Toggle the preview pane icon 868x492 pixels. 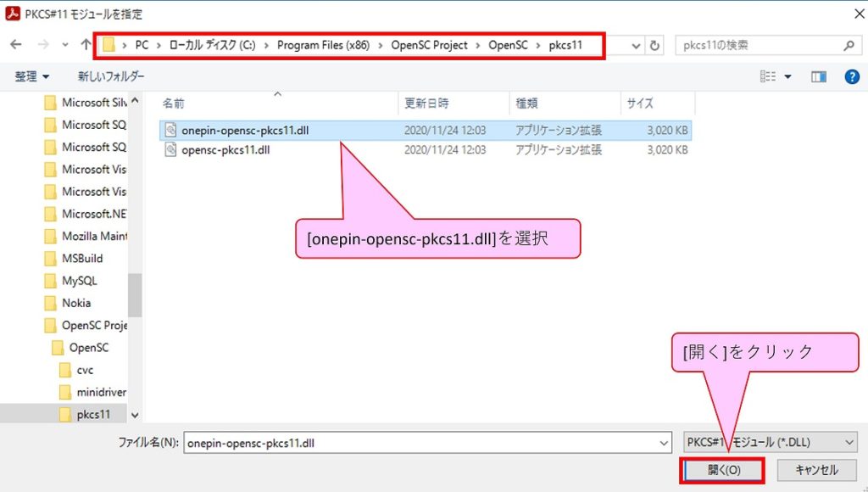tap(818, 76)
